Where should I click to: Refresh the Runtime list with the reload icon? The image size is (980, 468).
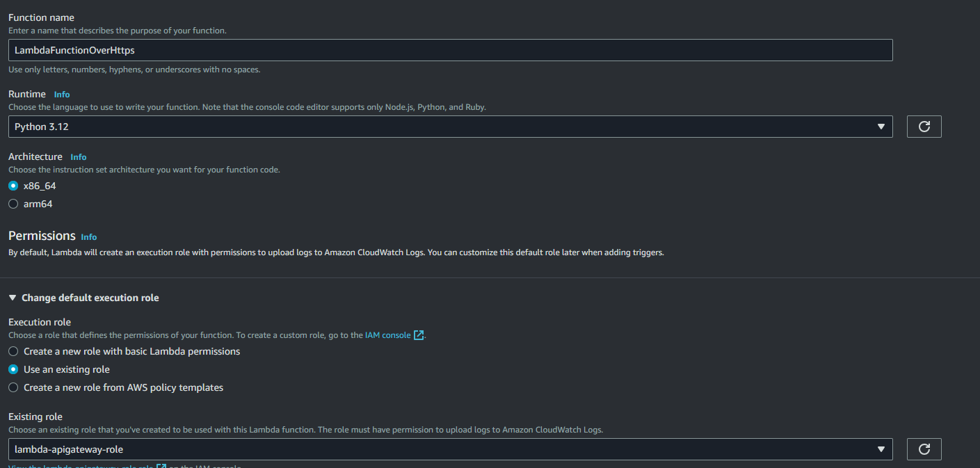(924, 127)
